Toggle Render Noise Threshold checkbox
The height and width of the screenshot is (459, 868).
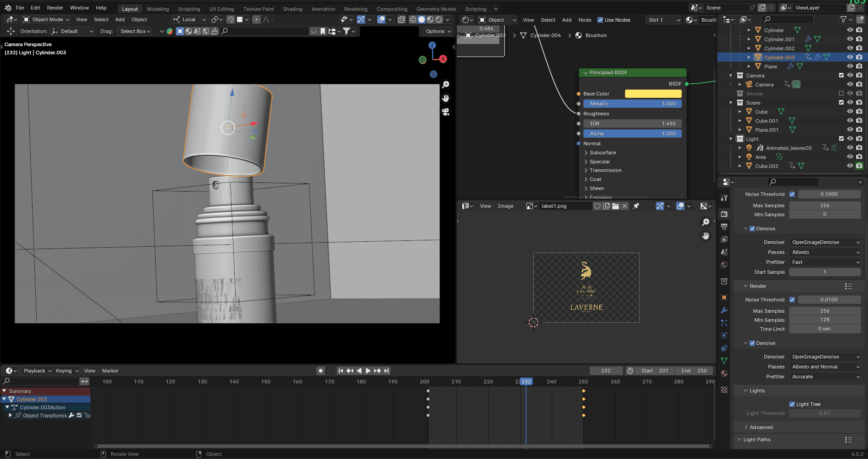click(x=792, y=300)
